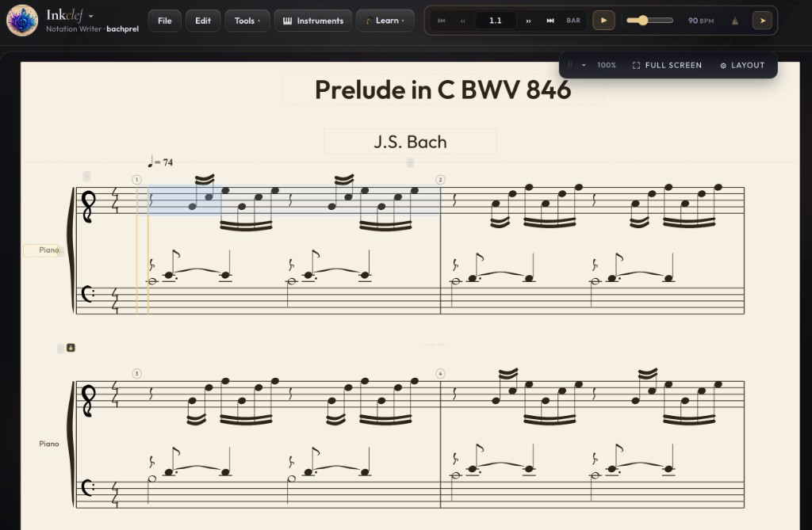Select the first rest in bar 4 treble staff
The image size is (812, 530).
tap(454, 394)
